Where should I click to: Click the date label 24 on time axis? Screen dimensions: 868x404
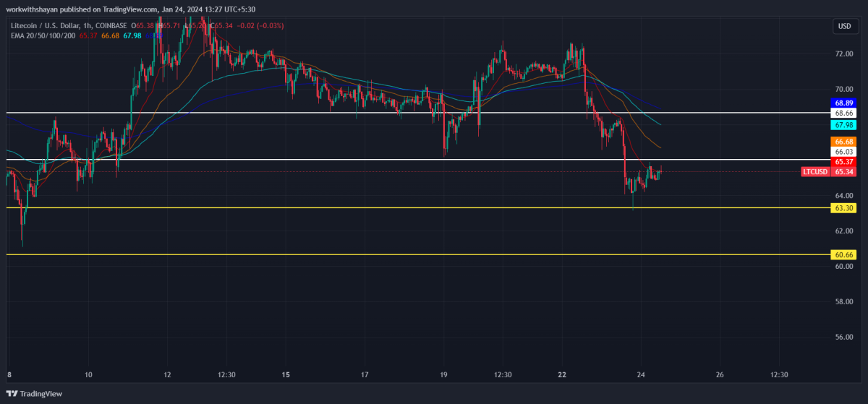[641, 375]
